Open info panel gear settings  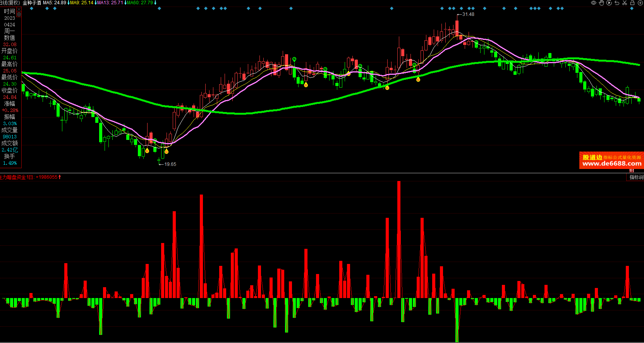(x=19, y=14)
